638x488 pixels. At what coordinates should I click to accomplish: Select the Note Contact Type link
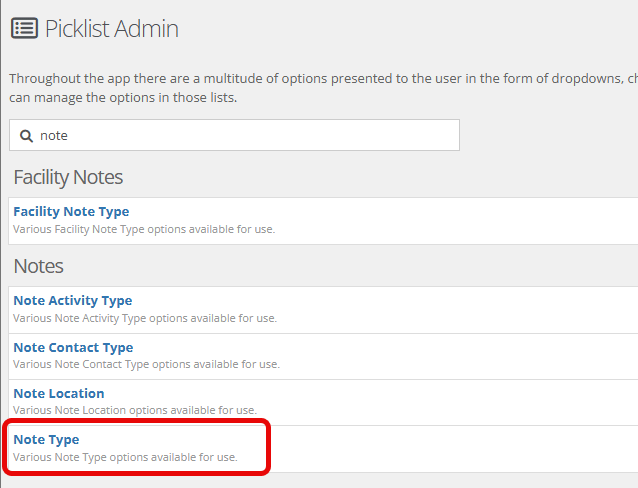(x=73, y=347)
